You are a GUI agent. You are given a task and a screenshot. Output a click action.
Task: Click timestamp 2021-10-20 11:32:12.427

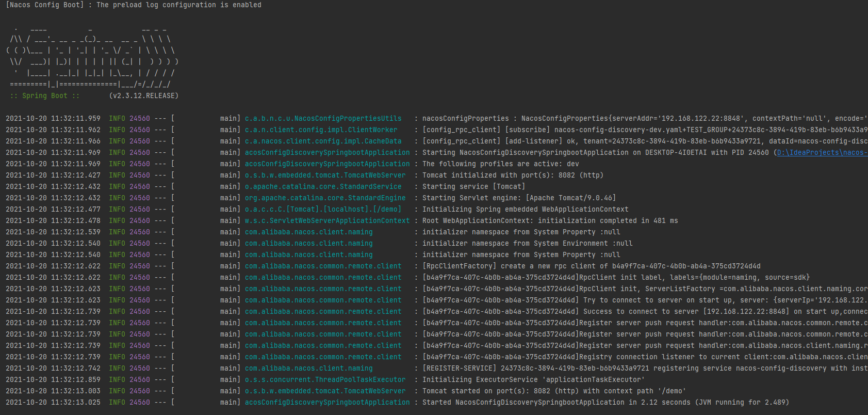coord(53,175)
